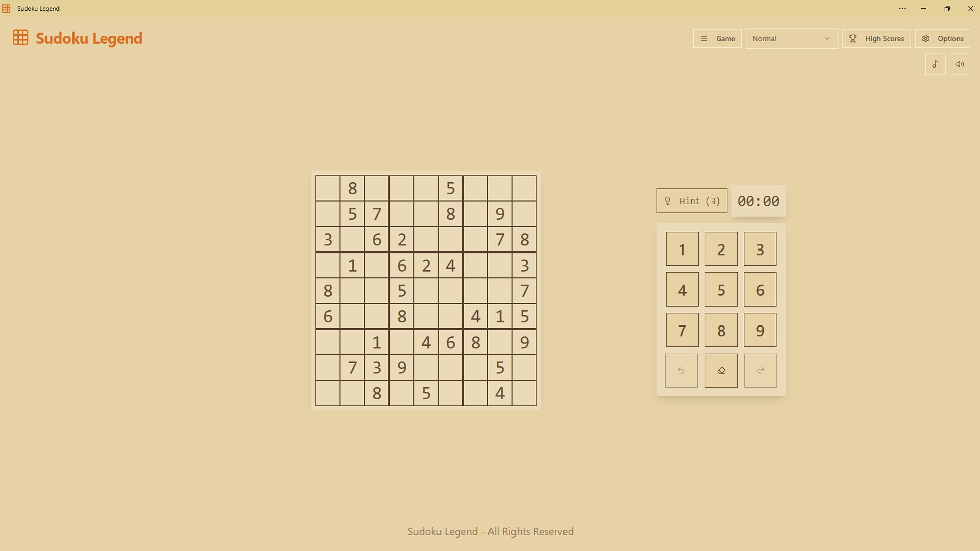Select the empty top-left cell of the grid
Screen dimensions: 980x551
[328, 188]
